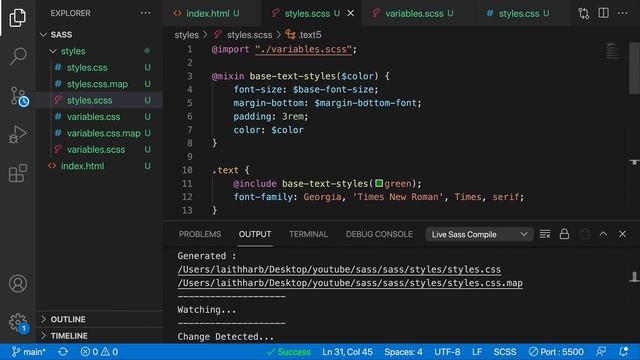This screenshot has width=640, height=360.
Task: Open index.html in the explorer
Action: pos(99,166)
